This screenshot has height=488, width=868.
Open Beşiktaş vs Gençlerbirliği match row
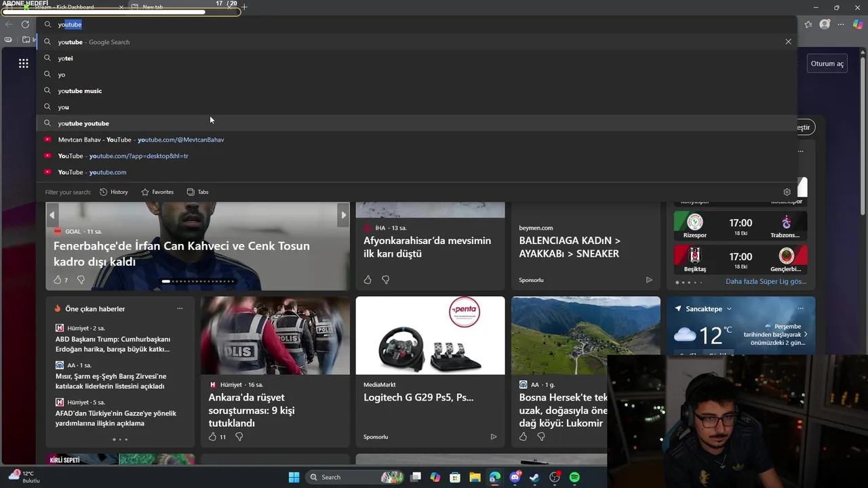(741, 260)
